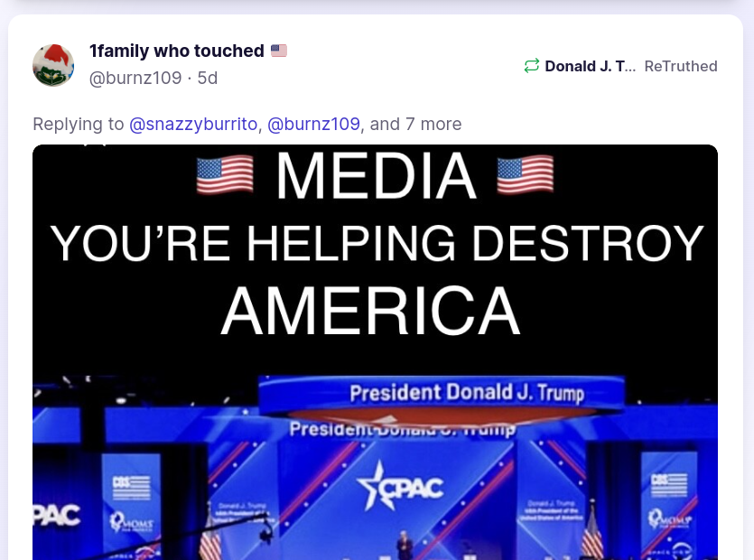
Task: Expand "and 7 more" reply recipients
Action: point(415,124)
